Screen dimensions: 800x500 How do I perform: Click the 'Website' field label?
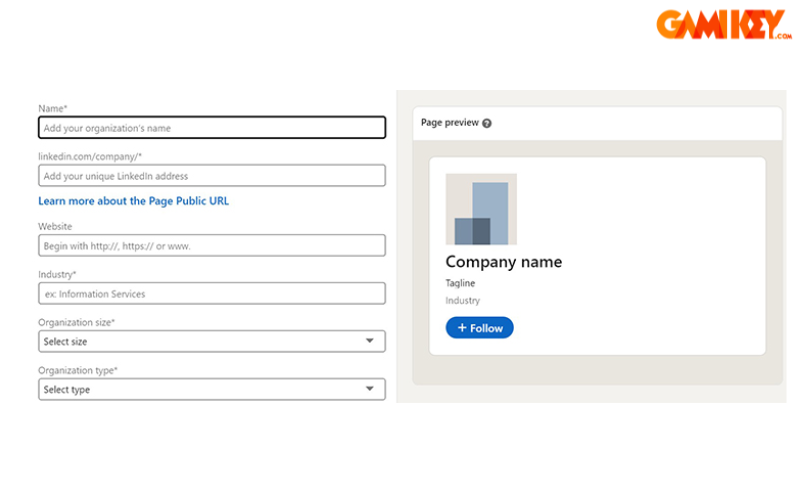(x=55, y=226)
